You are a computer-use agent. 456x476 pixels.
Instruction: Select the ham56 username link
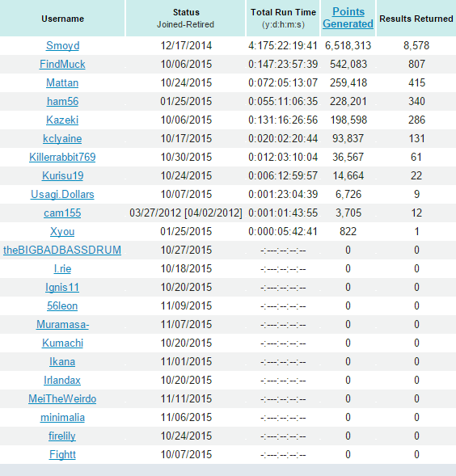coord(62,101)
